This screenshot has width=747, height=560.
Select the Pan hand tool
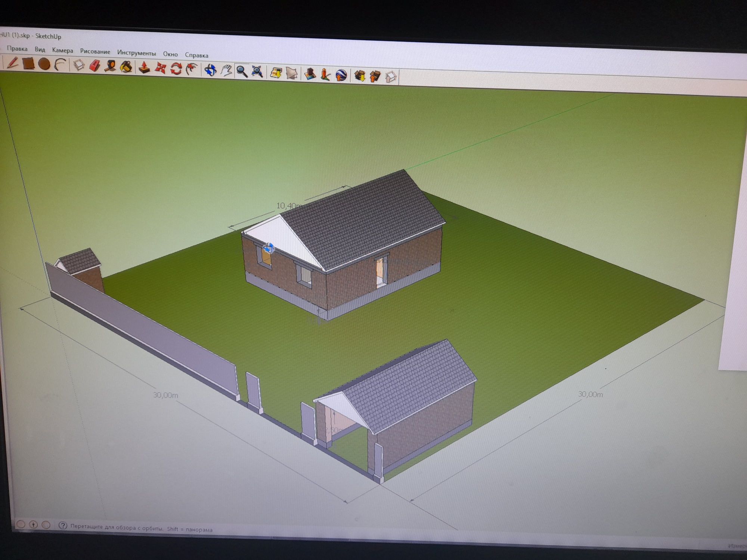pyautogui.click(x=226, y=71)
